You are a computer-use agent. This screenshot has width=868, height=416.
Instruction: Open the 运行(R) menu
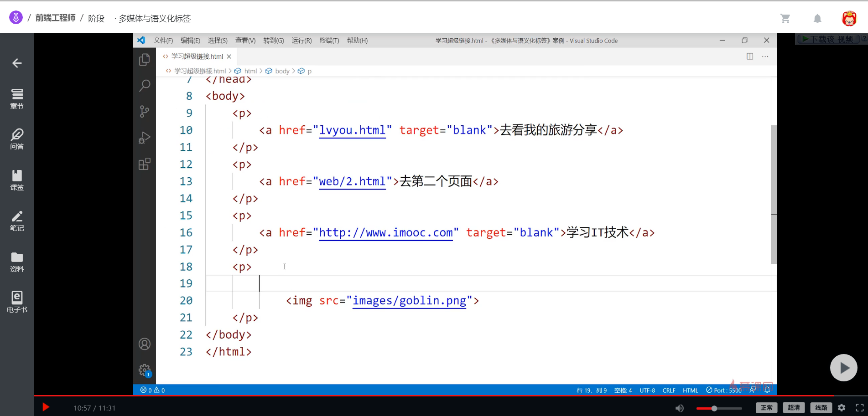(301, 41)
